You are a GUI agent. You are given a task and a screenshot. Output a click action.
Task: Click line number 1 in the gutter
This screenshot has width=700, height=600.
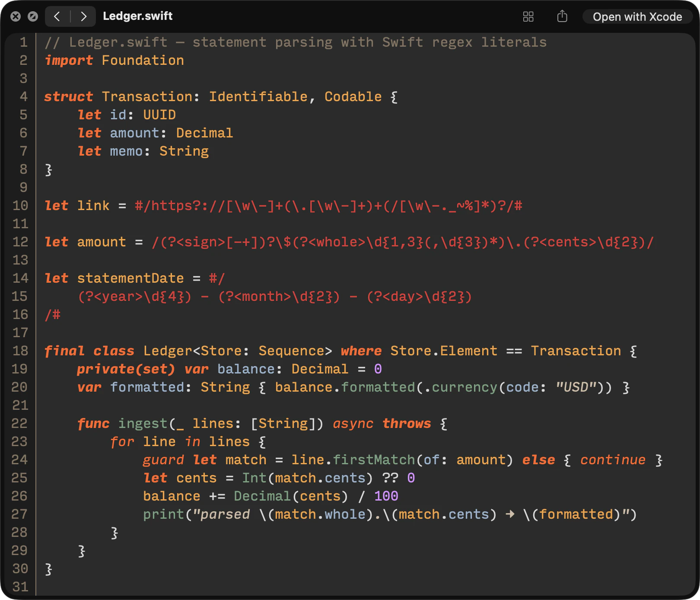point(23,42)
